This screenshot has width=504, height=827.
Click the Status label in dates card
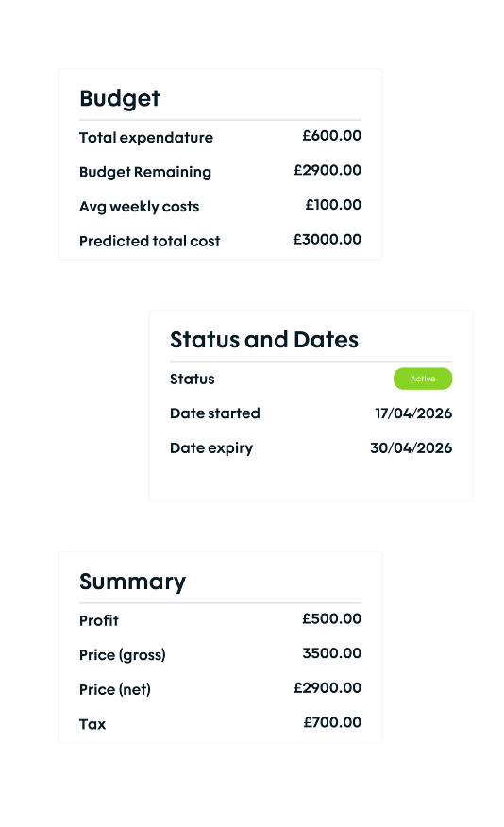192,380
